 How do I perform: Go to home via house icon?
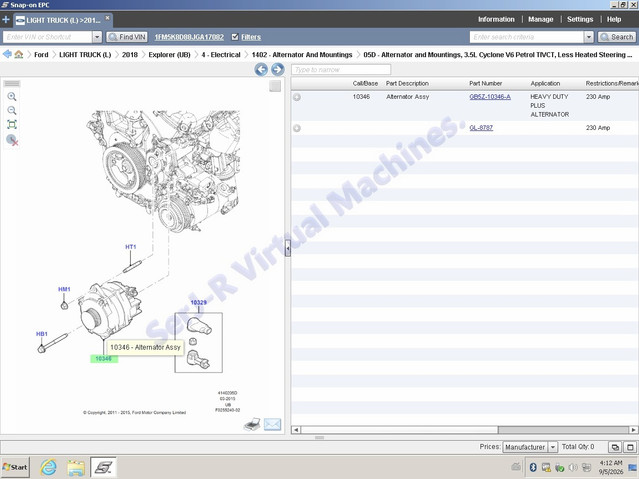(18, 54)
